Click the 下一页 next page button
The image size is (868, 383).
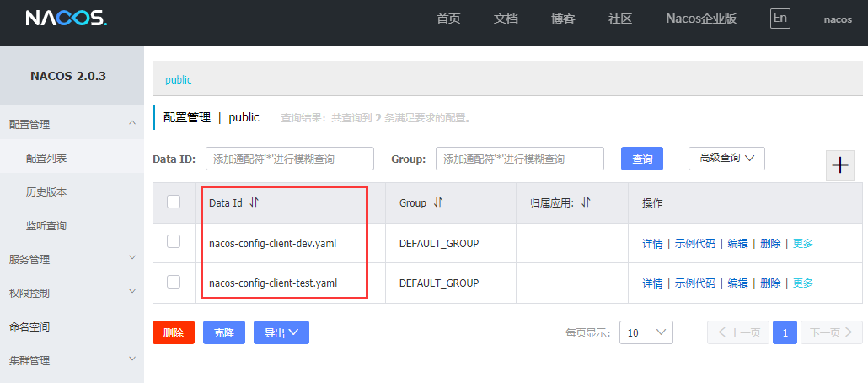(832, 332)
